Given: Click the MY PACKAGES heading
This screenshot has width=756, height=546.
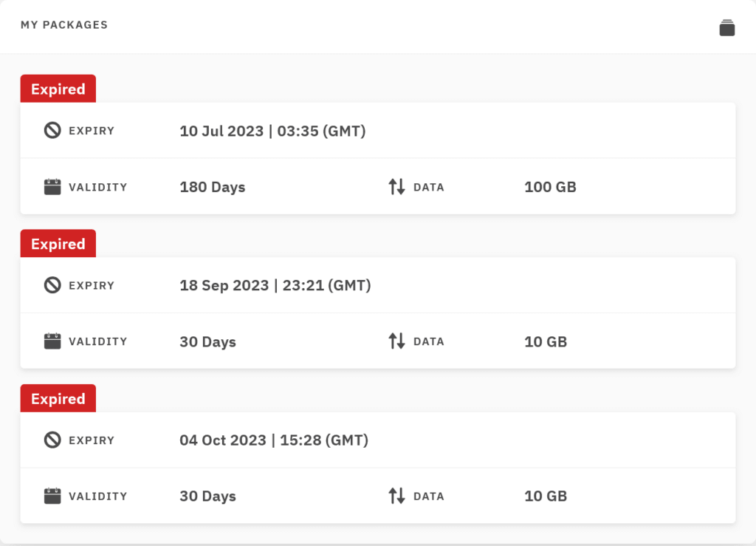Looking at the screenshot, I should 64,25.
